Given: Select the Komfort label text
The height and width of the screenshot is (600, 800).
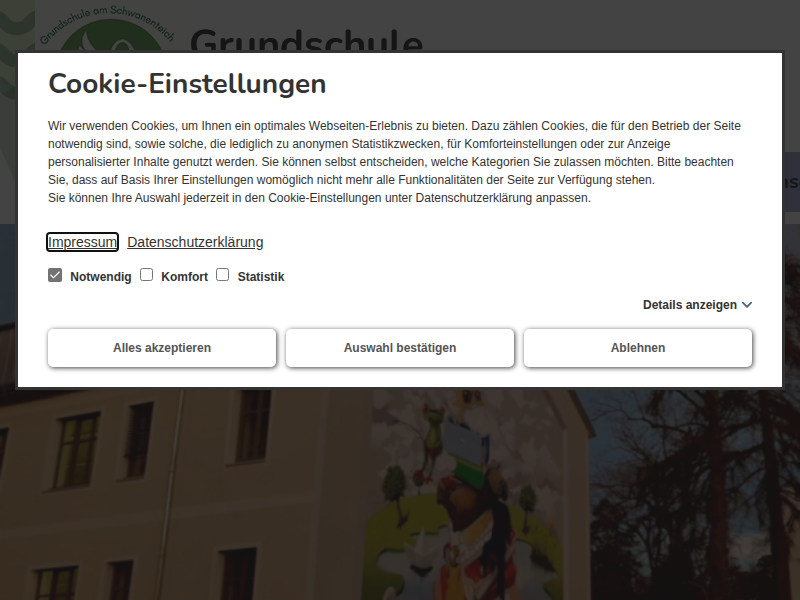Looking at the screenshot, I should click(184, 277).
